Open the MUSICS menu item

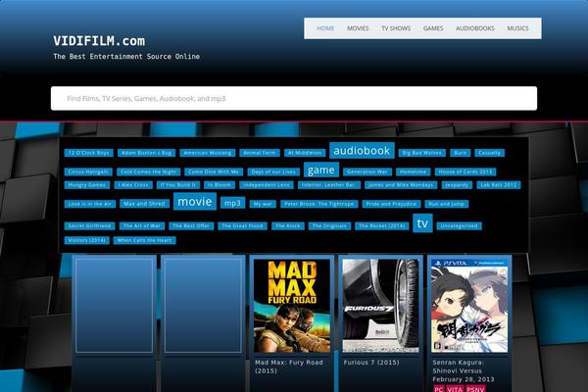pyautogui.click(x=517, y=28)
